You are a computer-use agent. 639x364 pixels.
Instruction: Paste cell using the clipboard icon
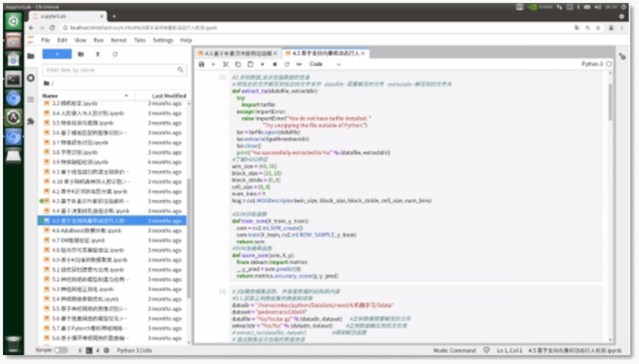click(x=250, y=64)
